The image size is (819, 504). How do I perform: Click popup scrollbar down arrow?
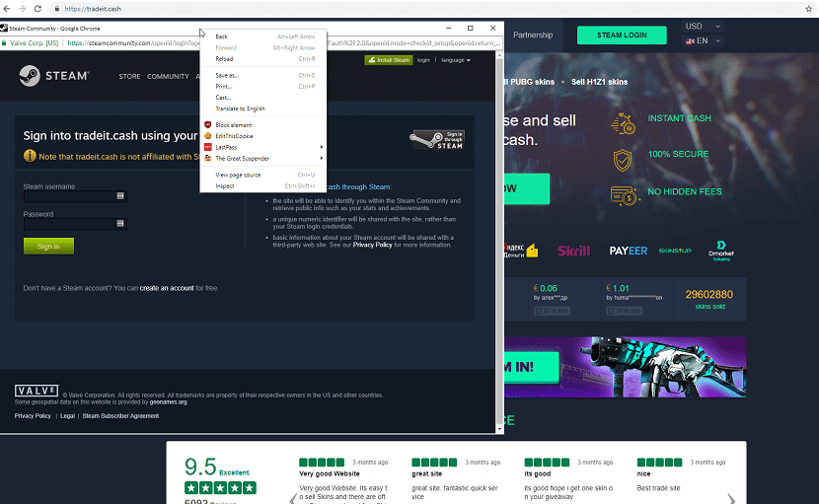click(x=500, y=429)
